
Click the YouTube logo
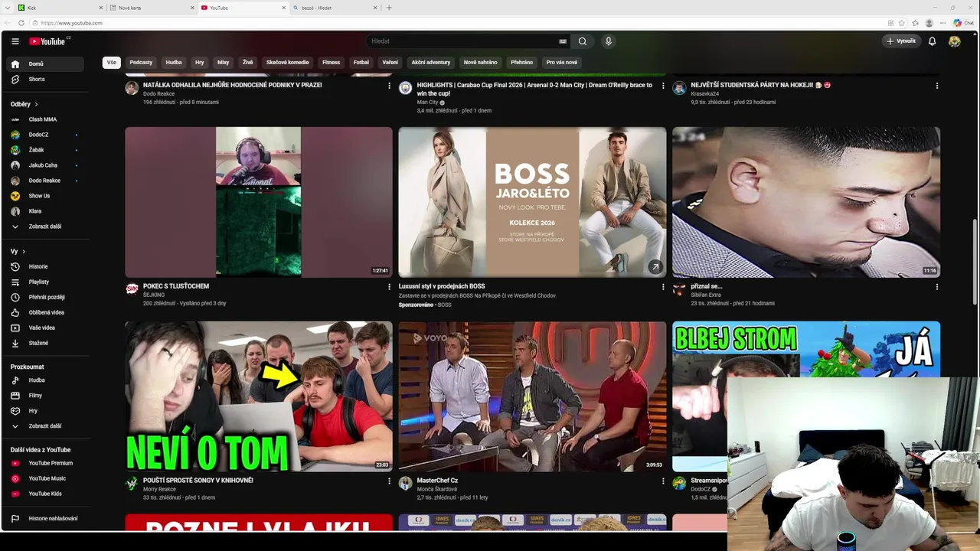pyautogui.click(x=48, y=41)
